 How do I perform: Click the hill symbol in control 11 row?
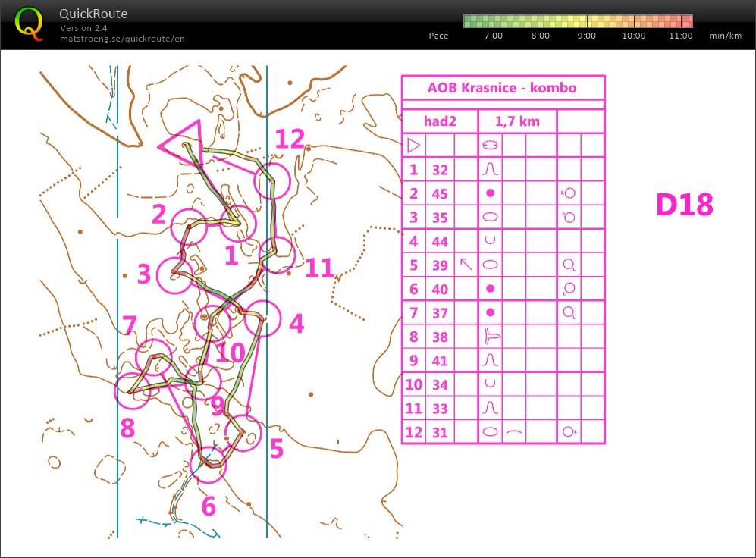click(x=490, y=408)
